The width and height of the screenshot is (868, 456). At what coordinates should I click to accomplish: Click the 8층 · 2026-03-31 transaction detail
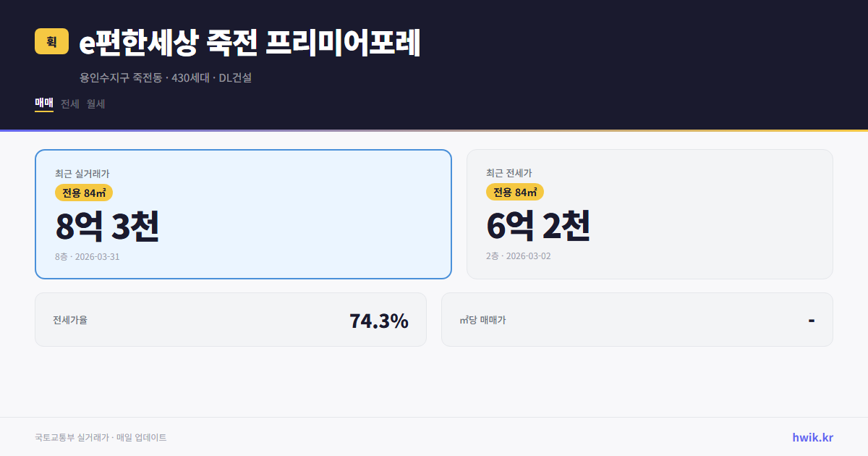[87, 256]
